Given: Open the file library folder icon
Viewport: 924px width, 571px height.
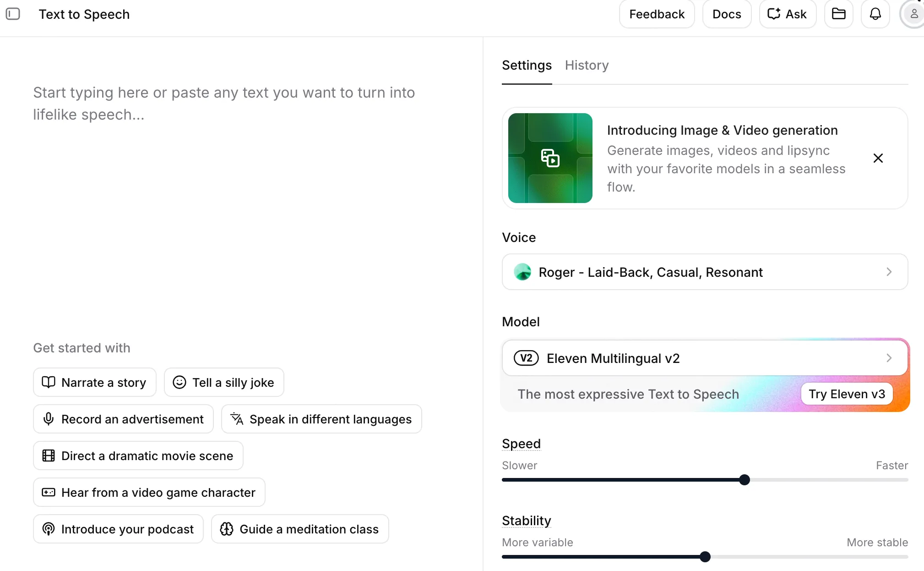Looking at the screenshot, I should tap(839, 14).
